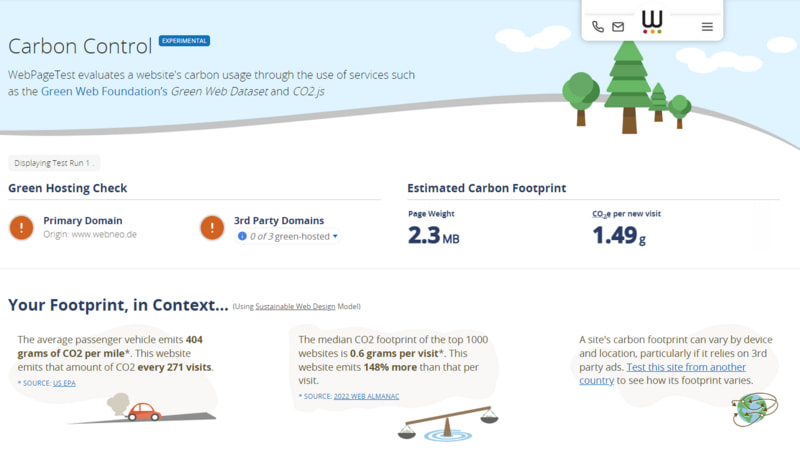The width and height of the screenshot is (800, 450).
Task: Click the EXPERIMENTAL badge
Action: pyautogui.click(x=184, y=41)
